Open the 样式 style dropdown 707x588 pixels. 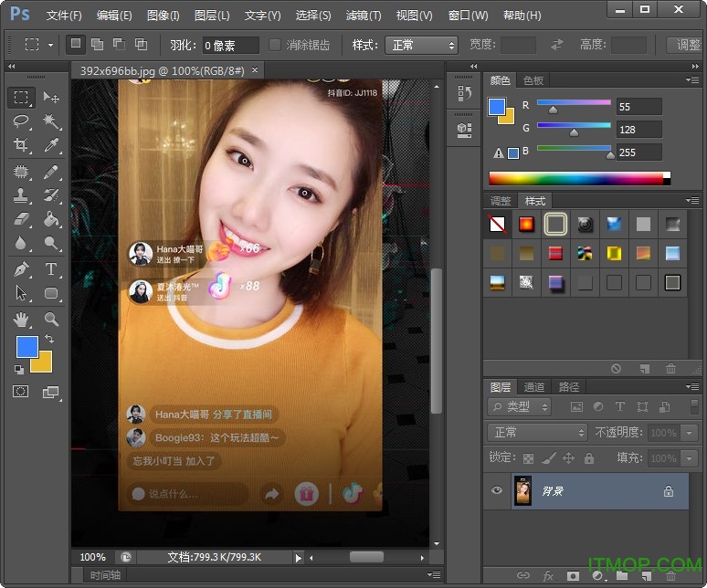[421, 45]
